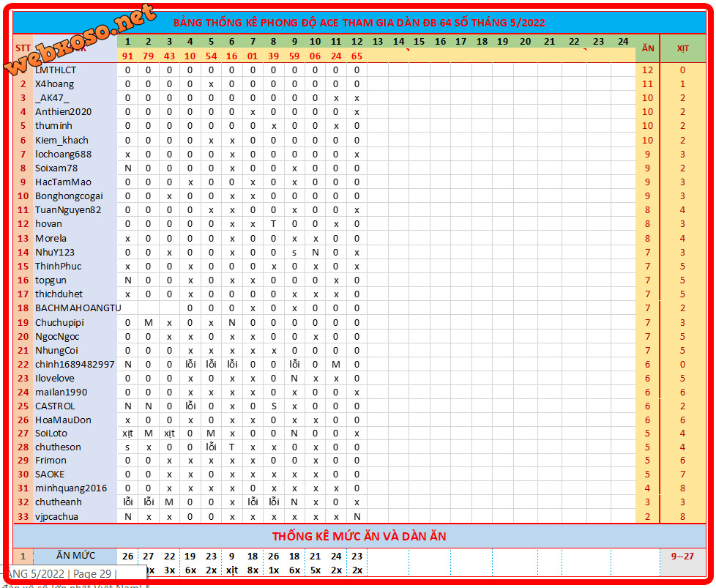This screenshot has height=588, width=716.
Task: Select ĂN total 12 for the first row
Action: click(x=647, y=70)
